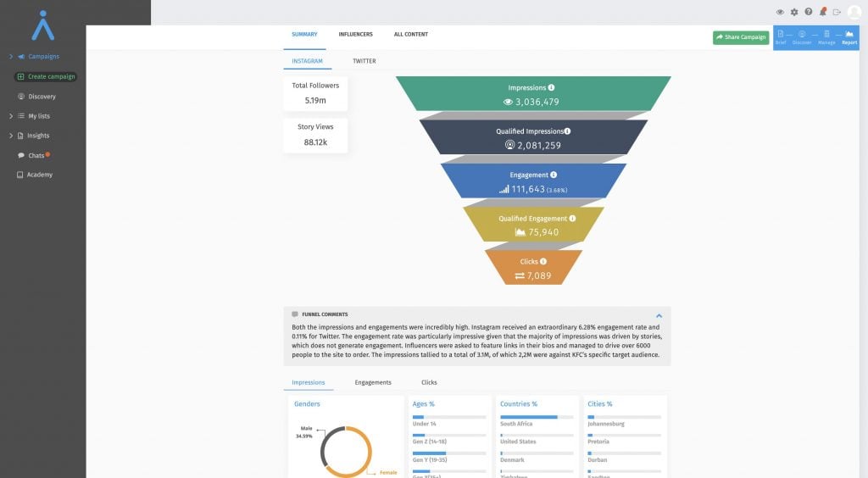The image size is (868, 478).
Task: Open Insights in the sidebar
Action: [38, 136]
